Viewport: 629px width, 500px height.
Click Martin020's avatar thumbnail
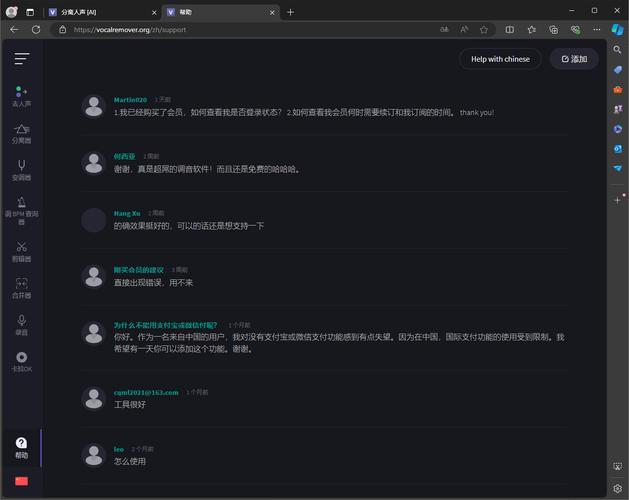pyautogui.click(x=94, y=106)
